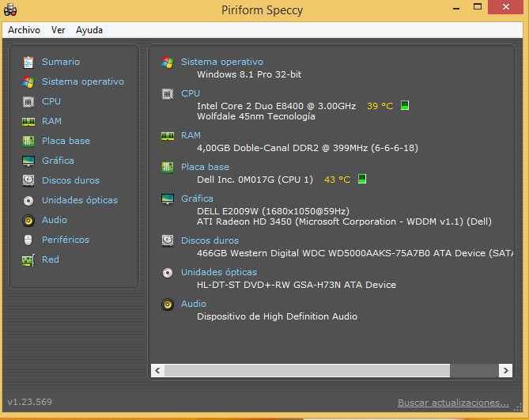
Task: Click the Western Digital WD5000AAKS drive text
Action: (355, 253)
